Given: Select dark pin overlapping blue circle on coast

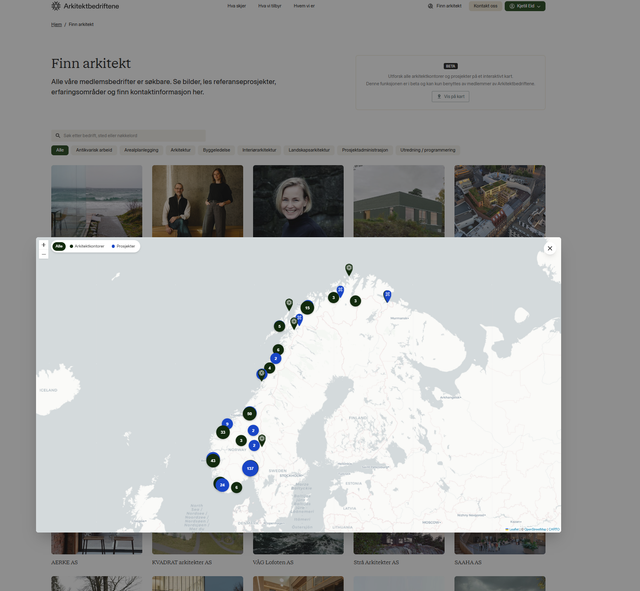Looking at the screenshot, I should pos(262,374).
